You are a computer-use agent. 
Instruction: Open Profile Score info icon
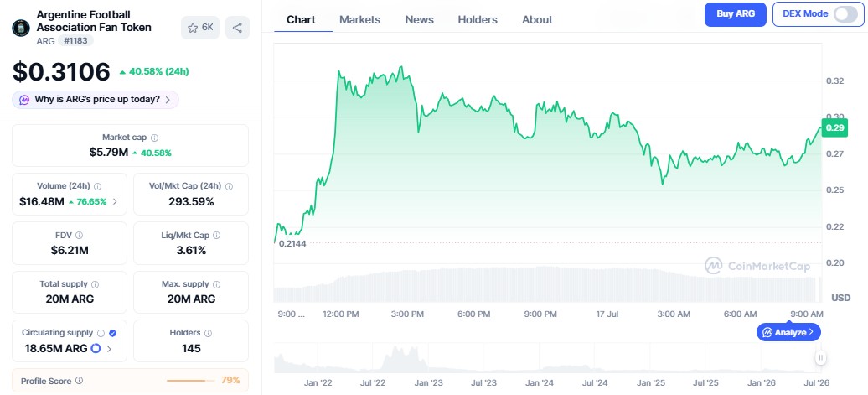point(79,381)
